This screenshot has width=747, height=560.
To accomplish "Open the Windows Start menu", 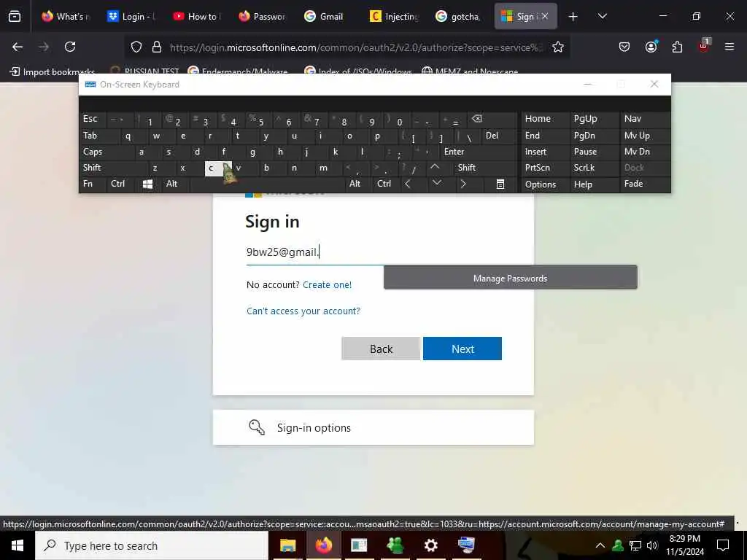I will pyautogui.click(x=18, y=545).
